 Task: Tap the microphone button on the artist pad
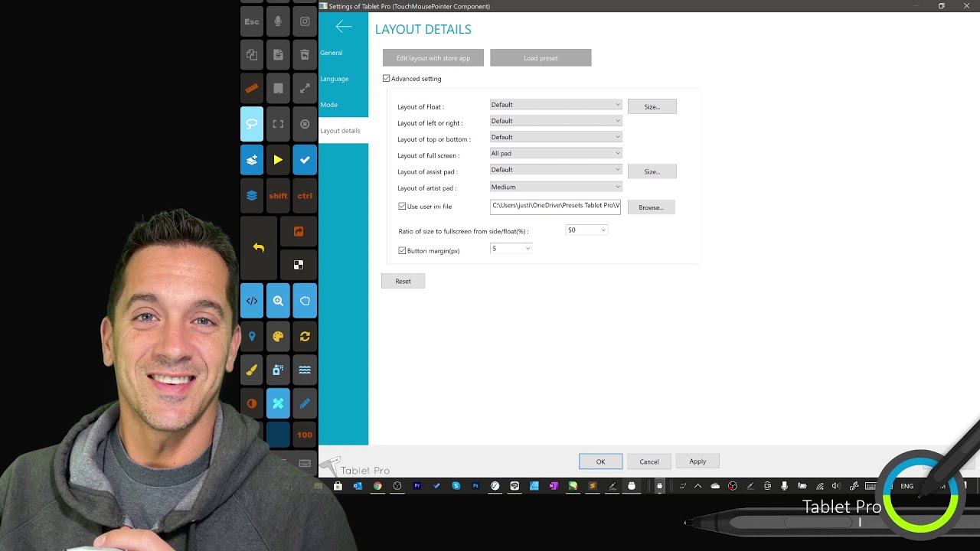click(278, 21)
